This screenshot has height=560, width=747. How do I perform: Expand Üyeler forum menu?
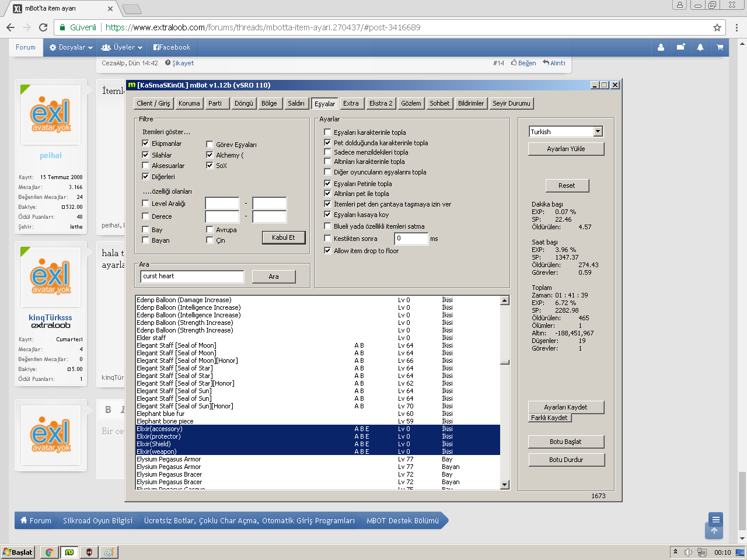click(122, 47)
